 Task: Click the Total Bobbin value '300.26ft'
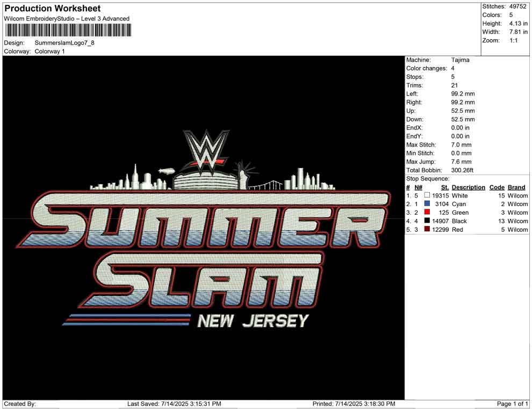click(462, 170)
